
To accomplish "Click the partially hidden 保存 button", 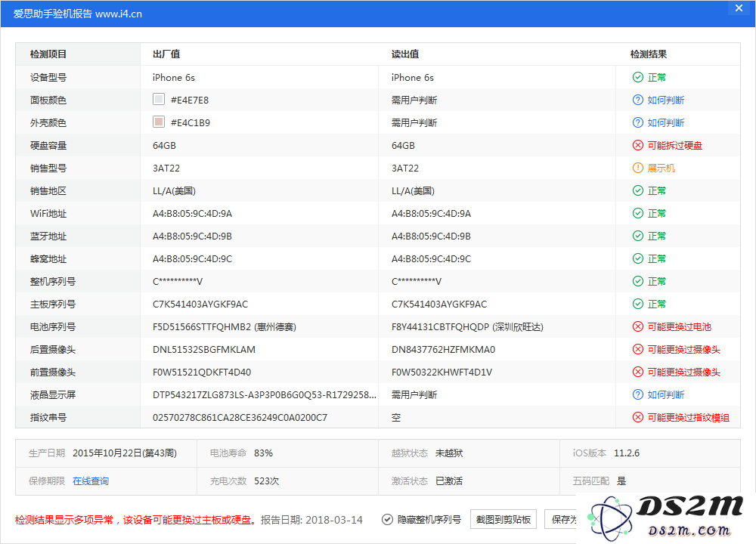I will click(561, 519).
